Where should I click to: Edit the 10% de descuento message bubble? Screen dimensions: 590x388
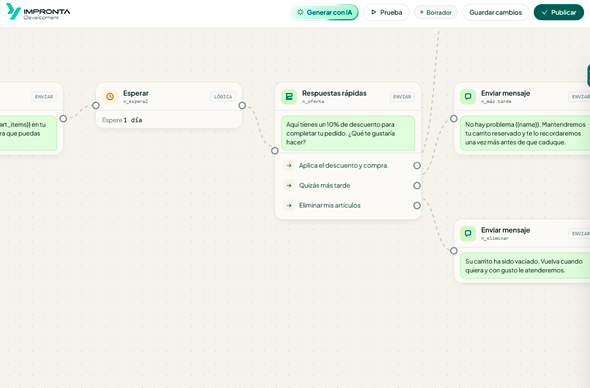click(348, 133)
